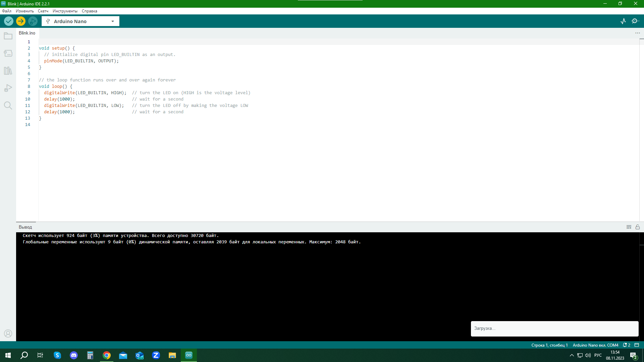Open the Search sidebar panel
The image size is (644, 362).
[8, 106]
